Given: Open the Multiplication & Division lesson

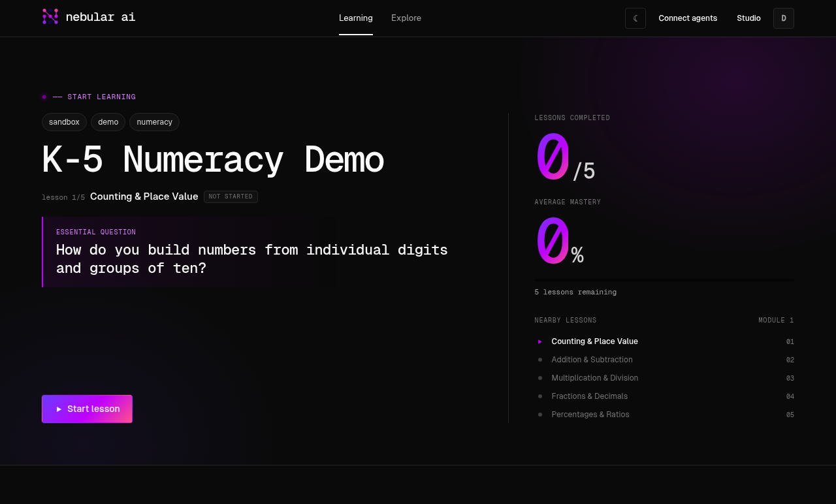Looking at the screenshot, I should pos(664,378).
